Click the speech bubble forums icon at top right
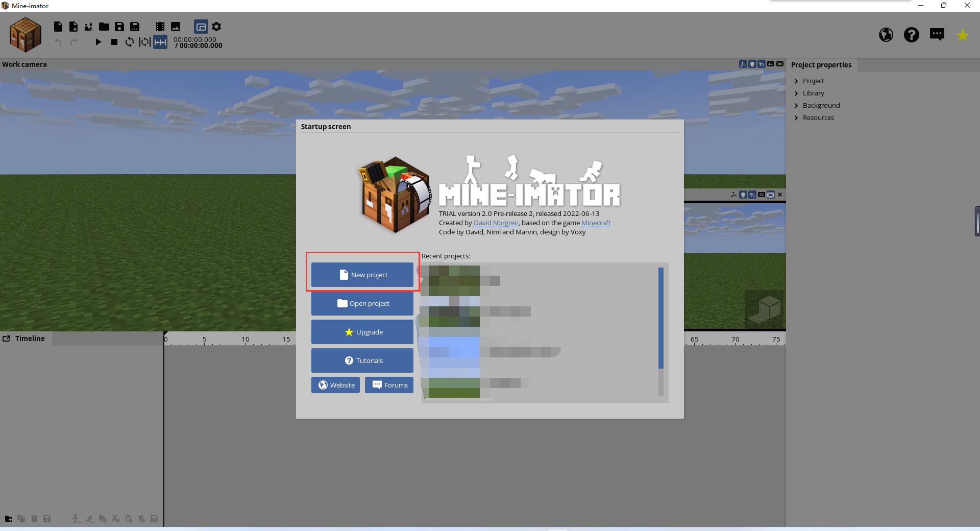 pyautogui.click(x=937, y=35)
